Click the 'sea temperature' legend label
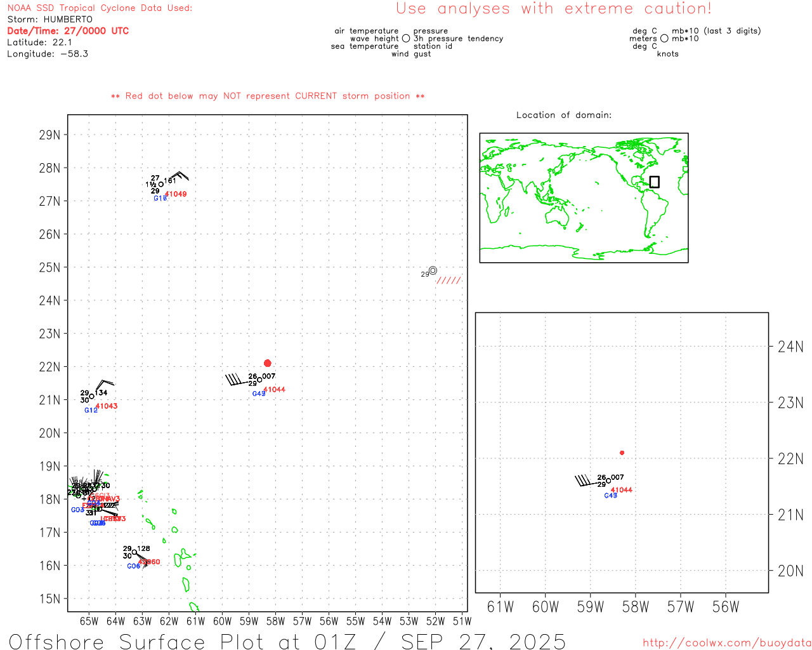 365,46
